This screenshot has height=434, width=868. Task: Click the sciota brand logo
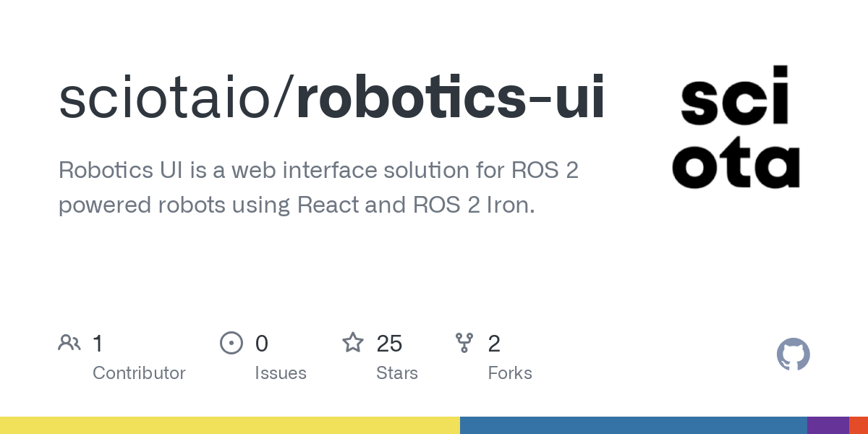tap(736, 129)
